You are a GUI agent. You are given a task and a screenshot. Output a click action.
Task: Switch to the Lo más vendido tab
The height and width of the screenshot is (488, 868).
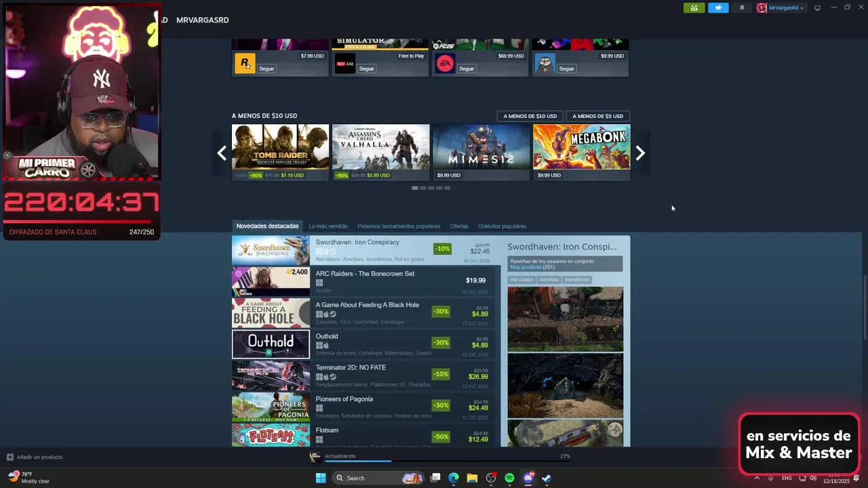tap(328, 226)
